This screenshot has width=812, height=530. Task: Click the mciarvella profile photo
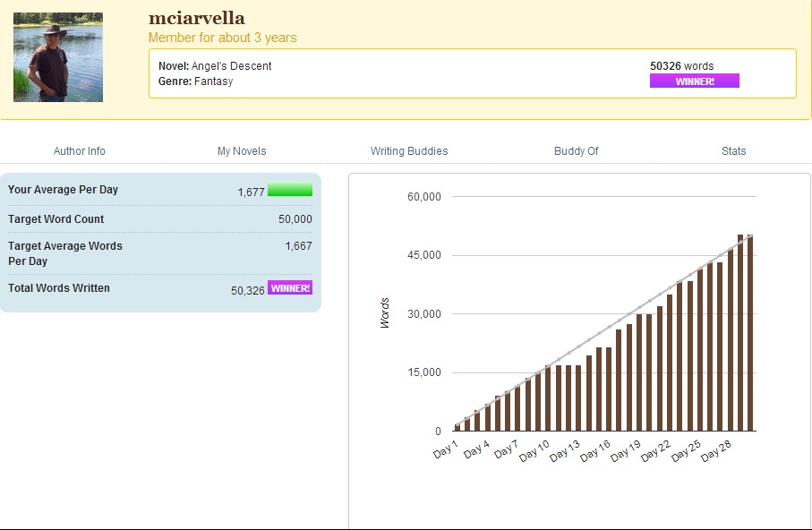(x=58, y=57)
